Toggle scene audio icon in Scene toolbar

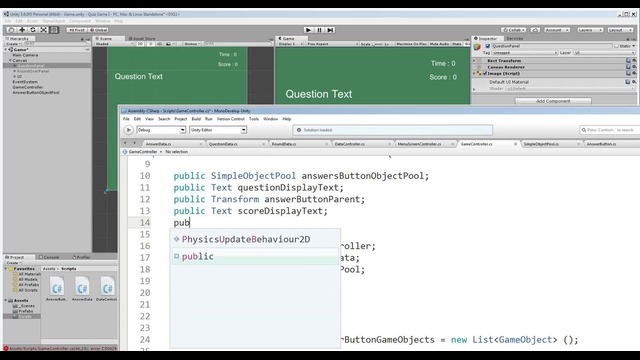click(x=160, y=44)
